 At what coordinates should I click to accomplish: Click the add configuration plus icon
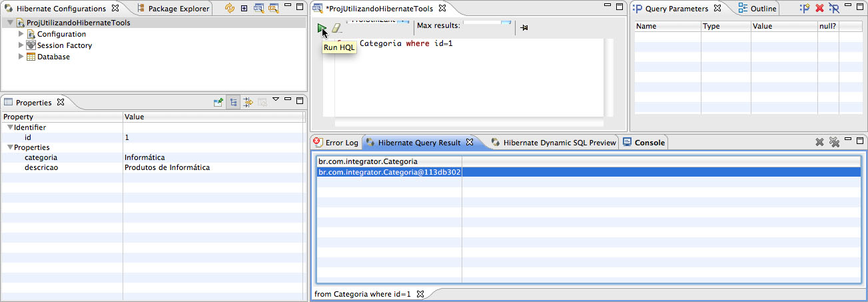(x=244, y=9)
